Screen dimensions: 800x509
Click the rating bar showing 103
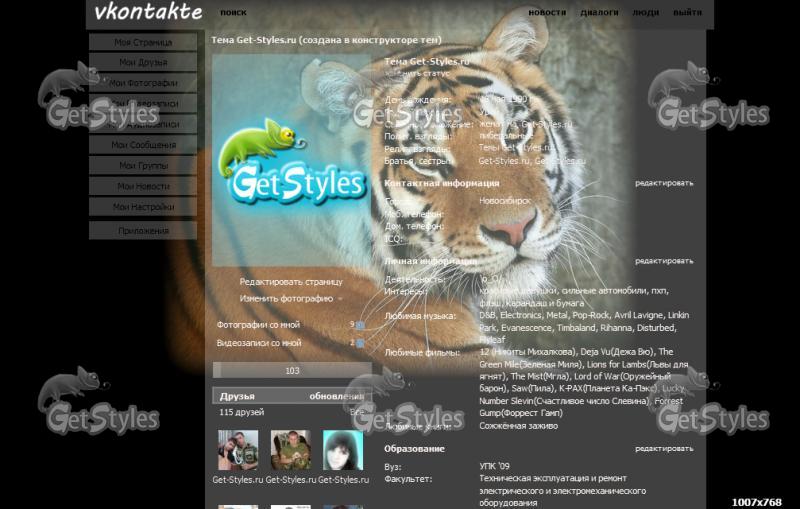(292, 370)
